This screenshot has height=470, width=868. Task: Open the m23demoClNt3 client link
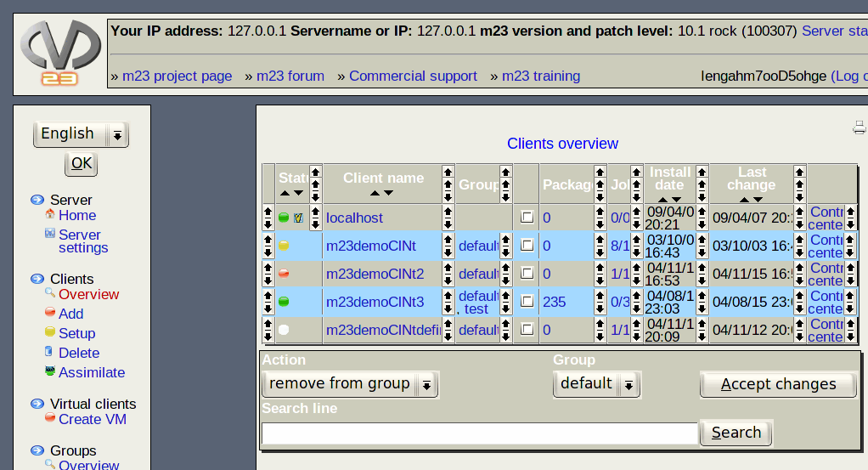tap(375, 302)
